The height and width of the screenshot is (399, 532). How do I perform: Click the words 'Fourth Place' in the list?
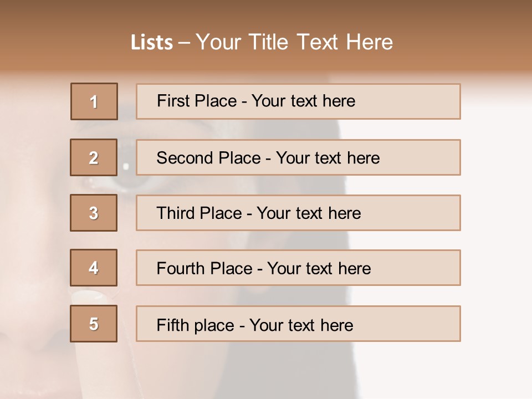pyautogui.click(x=204, y=269)
